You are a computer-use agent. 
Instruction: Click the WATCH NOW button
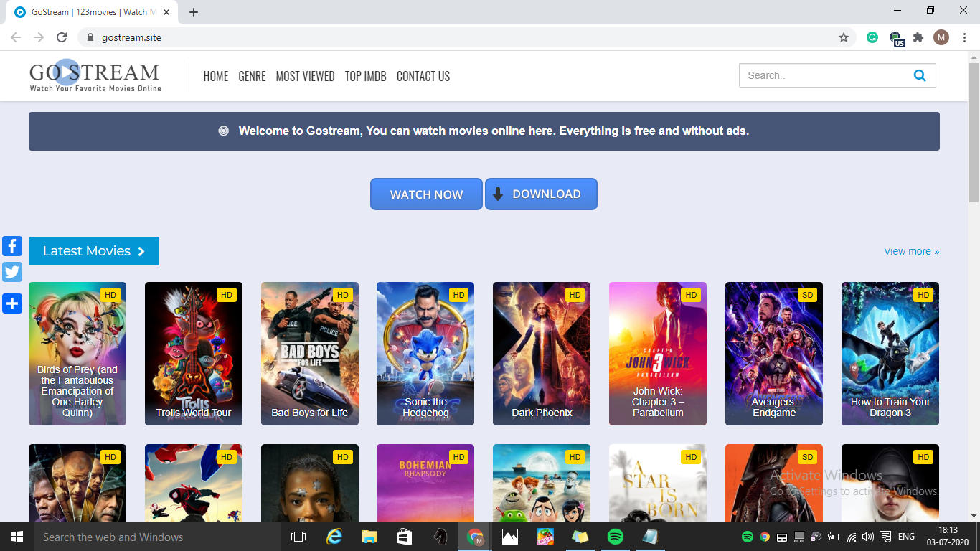[x=426, y=194]
